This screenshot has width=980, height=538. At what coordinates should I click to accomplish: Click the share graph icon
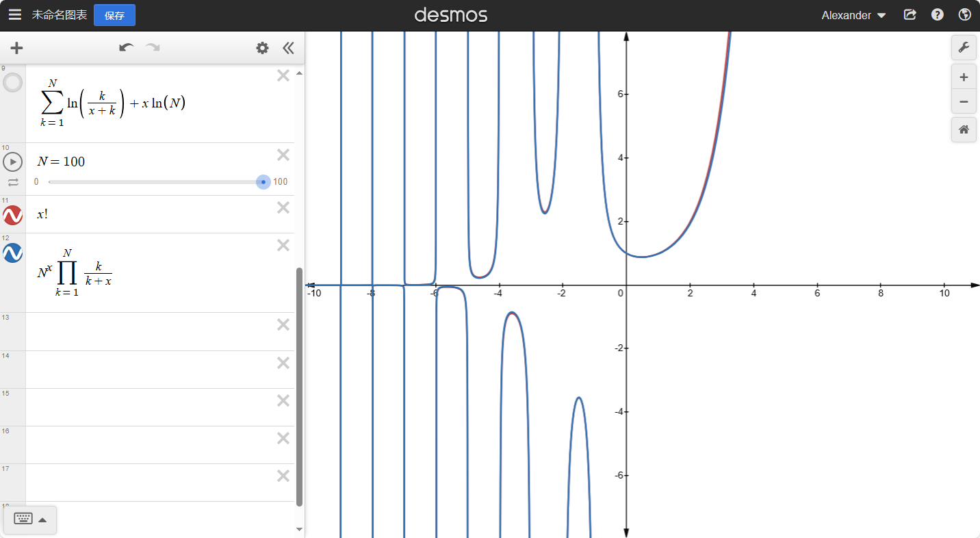point(910,15)
